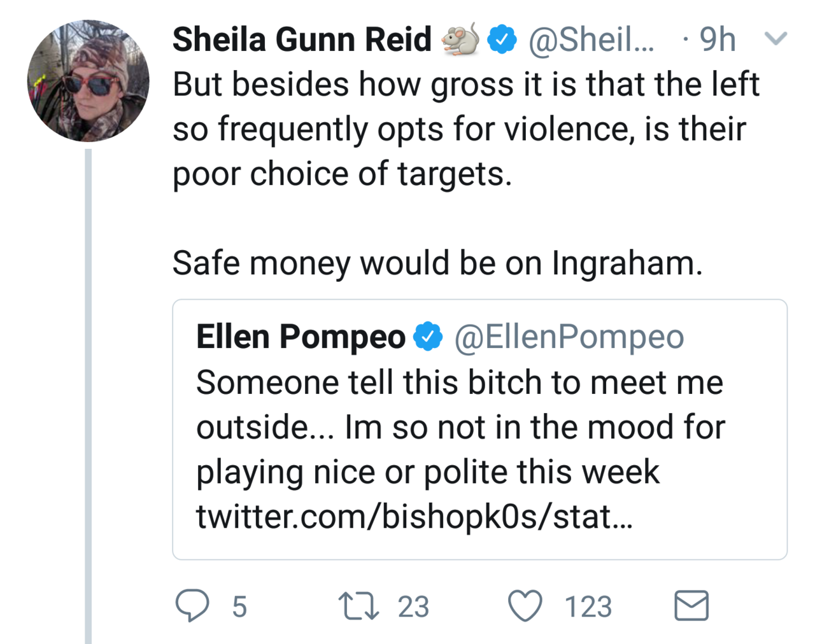Click the blue verified badge beside Sheila Gunn Reid
Image resolution: width=815 pixels, height=644 pixels.
coord(502,39)
